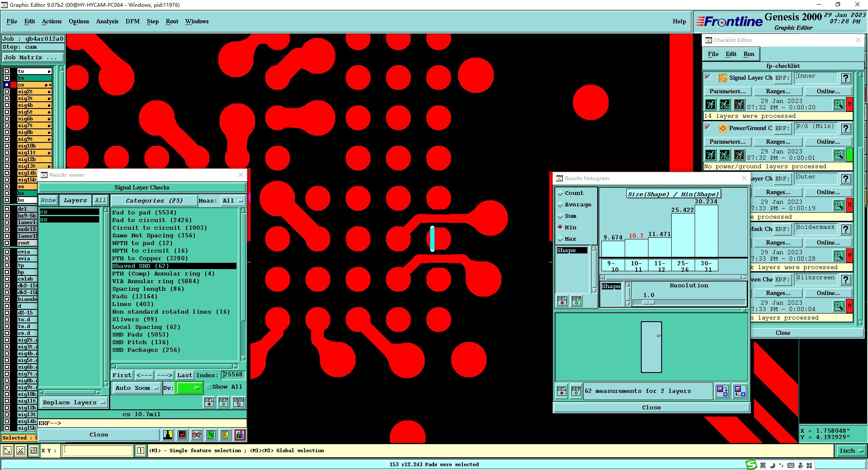Tick the Power/Ground Check checkbox
868x470 pixels.
[707, 127]
